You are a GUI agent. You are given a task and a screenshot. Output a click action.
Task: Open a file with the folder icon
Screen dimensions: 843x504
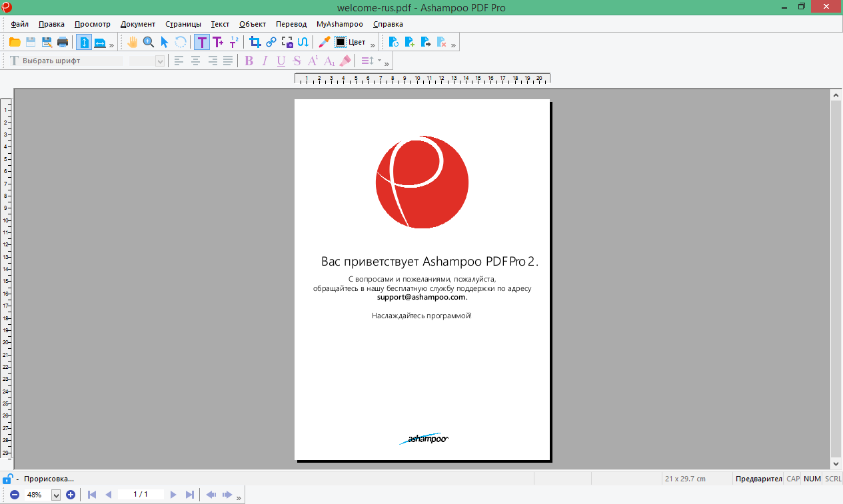(15, 42)
